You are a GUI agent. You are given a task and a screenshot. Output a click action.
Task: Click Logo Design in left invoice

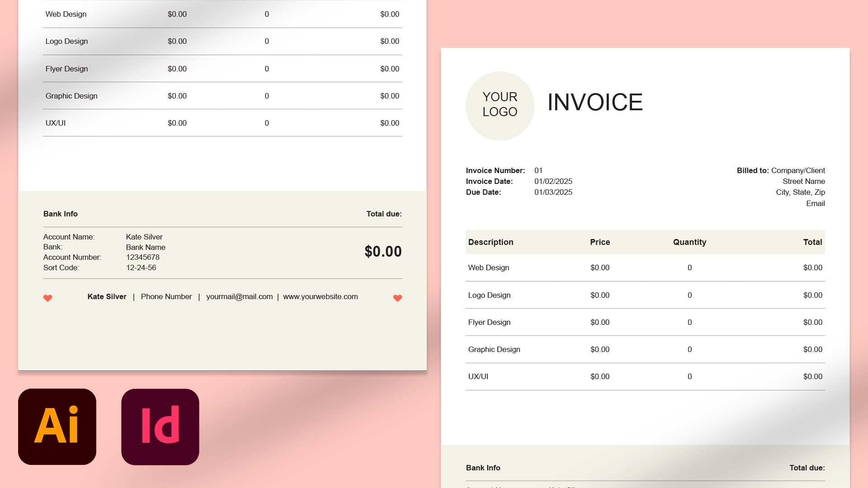pyautogui.click(x=66, y=41)
